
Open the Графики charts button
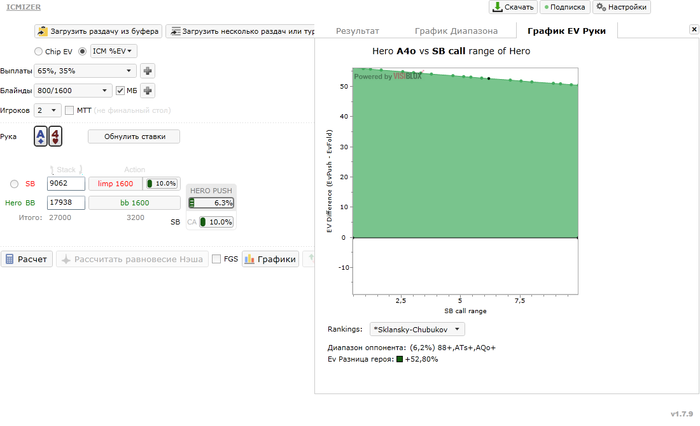tap(271, 259)
